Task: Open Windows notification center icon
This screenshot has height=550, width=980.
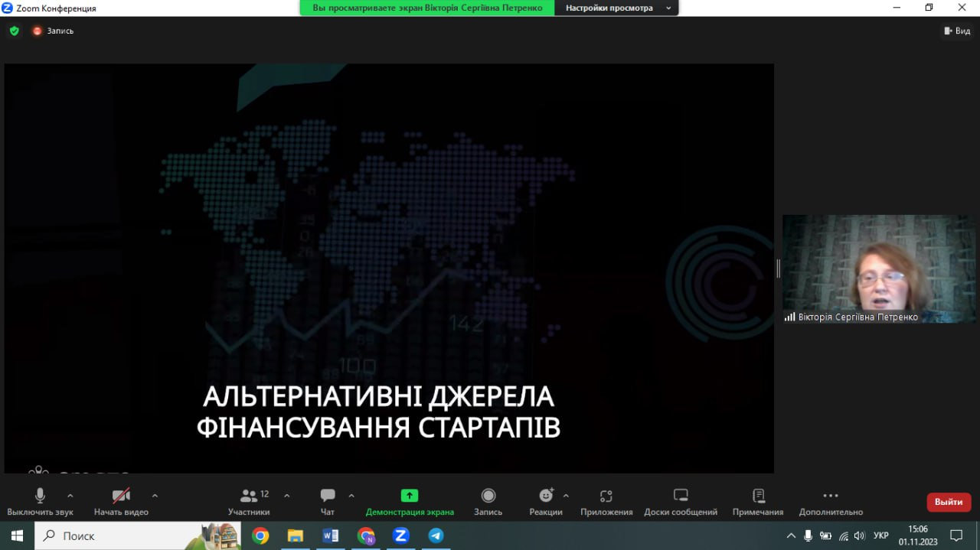Action: [956, 535]
